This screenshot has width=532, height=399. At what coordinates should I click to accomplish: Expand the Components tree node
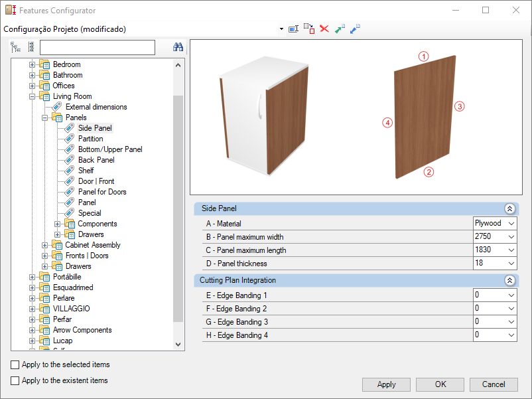tap(57, 224)
